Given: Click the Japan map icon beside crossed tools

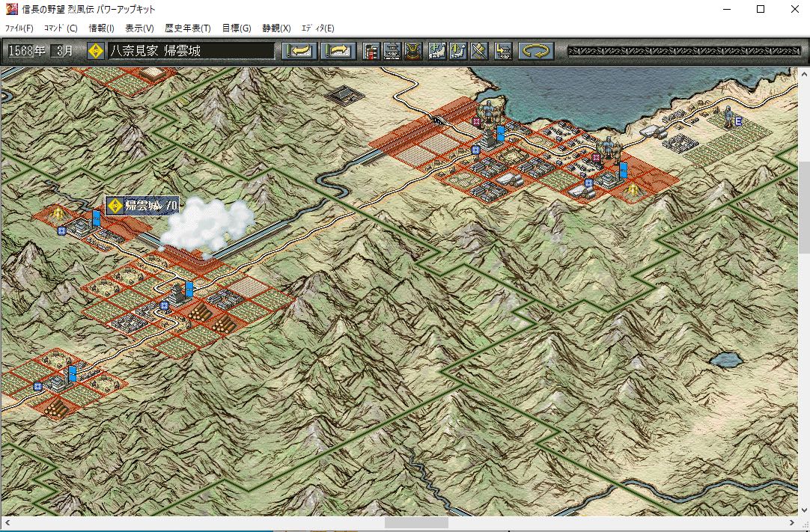Looking at the screenshot, I should pyautogui.click(x=458, y=51).
